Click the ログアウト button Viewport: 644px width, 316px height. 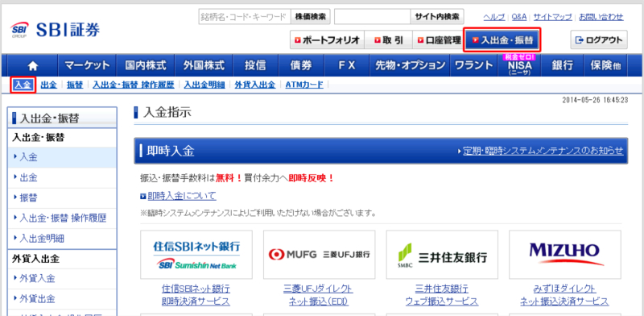click(599, 40)
